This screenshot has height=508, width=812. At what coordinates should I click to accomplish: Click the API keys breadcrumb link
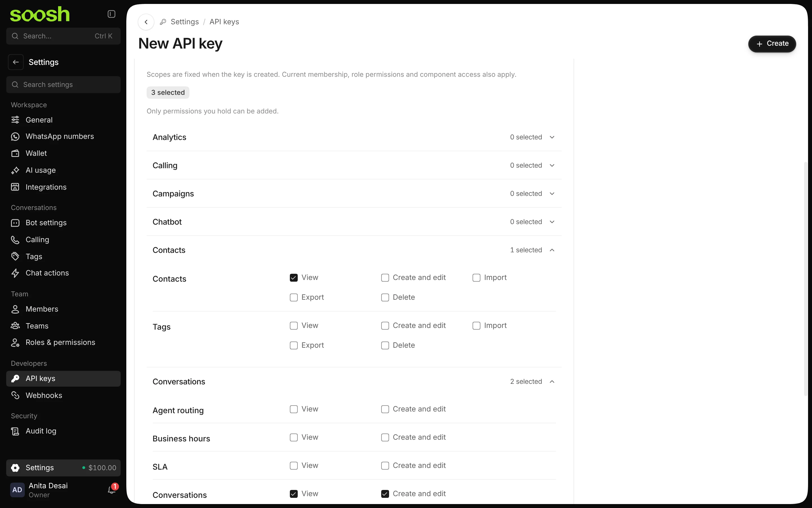pyautogui.click(x=224, y=22)
